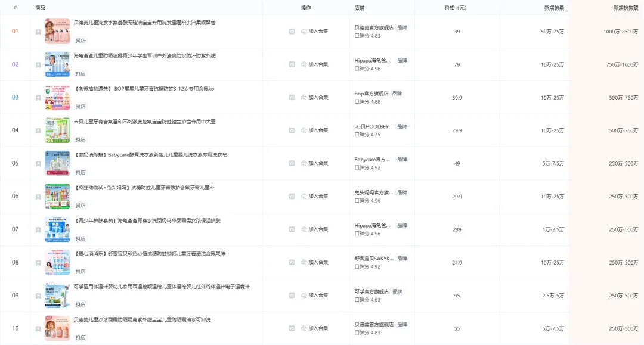Add rank 10 product via 加入合集
The height and width of the screenshot is (345, 644).
(x=315, y=328)
